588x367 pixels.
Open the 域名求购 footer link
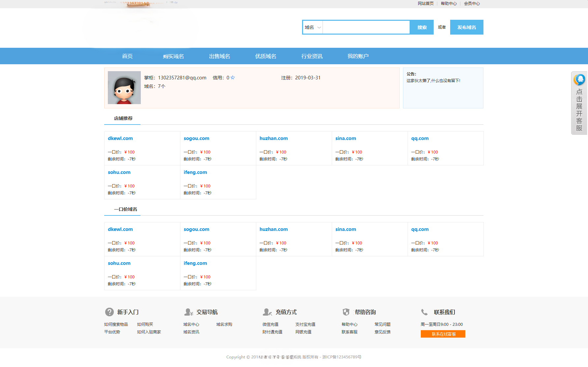click(224, 325)
